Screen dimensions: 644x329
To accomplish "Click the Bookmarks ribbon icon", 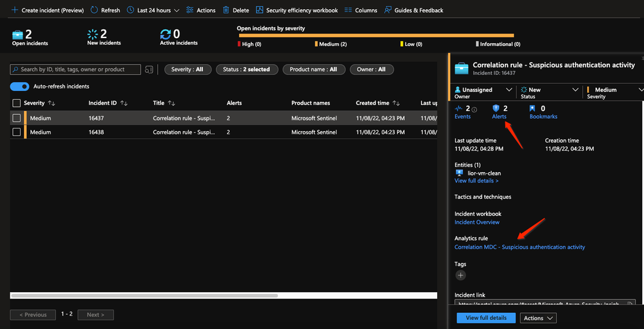I will click(x=532, y=108).
